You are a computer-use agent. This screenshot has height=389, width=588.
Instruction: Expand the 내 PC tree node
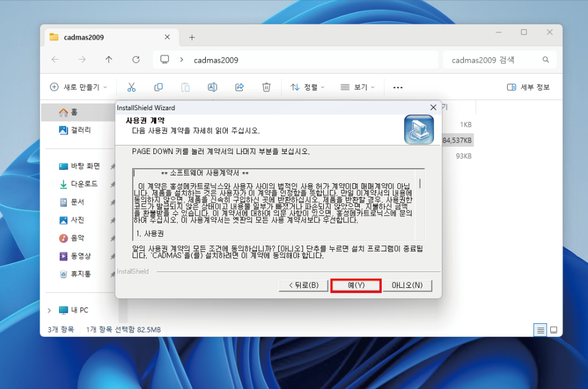coord(49,310)
